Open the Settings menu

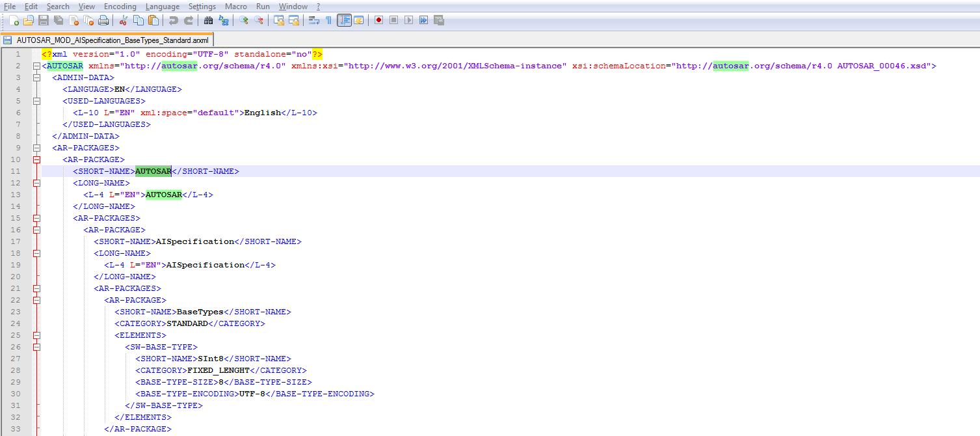[202, 6]
